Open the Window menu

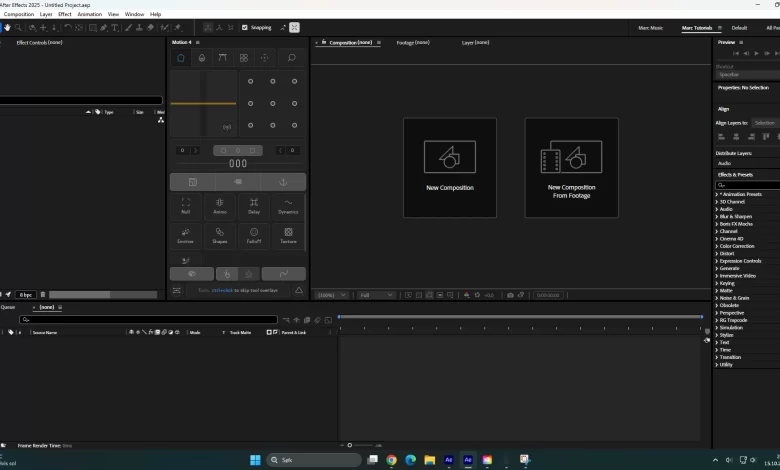(134, 14)
